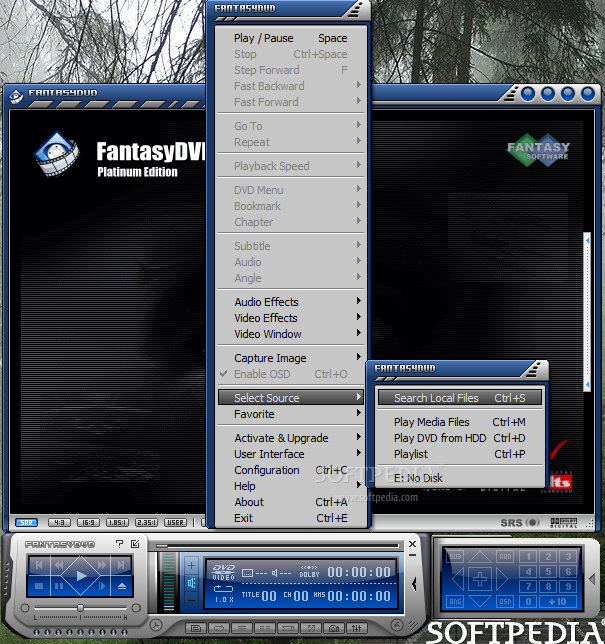Toggle the Enable OSD checked menu item
605x644 pixels.
291,374
